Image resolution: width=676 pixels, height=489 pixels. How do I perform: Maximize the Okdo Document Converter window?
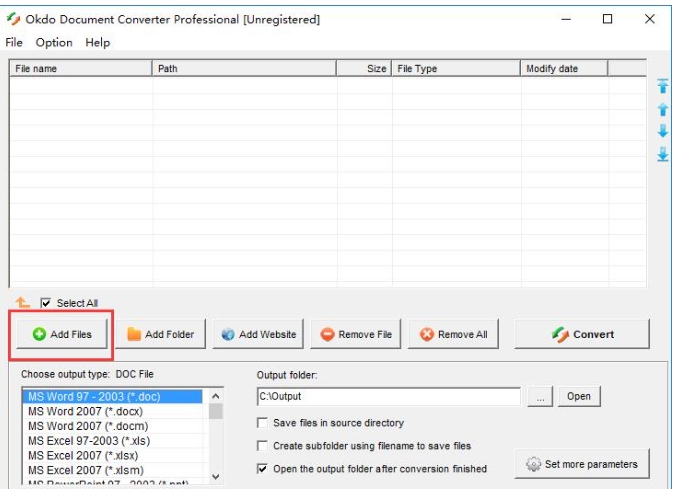tap(607, 19)
